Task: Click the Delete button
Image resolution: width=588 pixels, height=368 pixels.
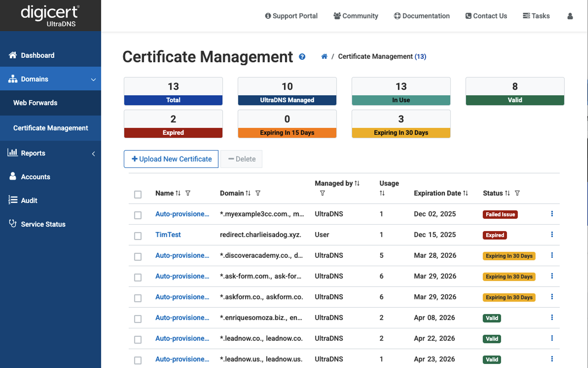Action: (x=241, y=159)
